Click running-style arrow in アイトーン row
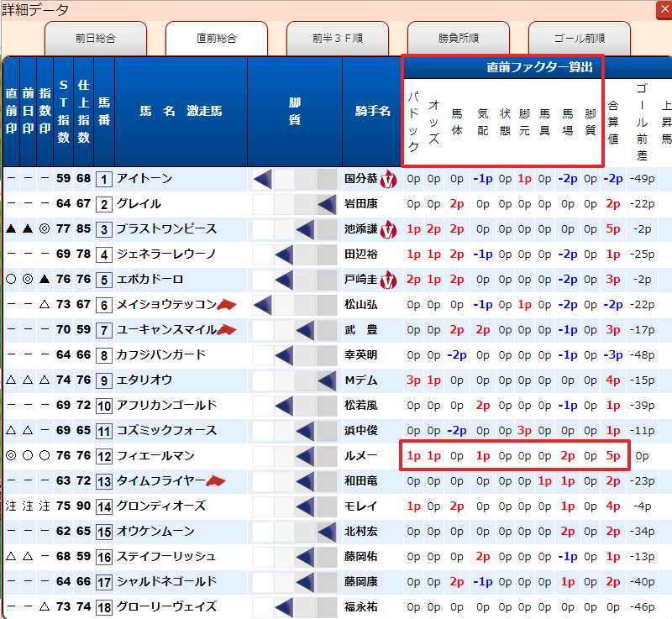The width and height of the screenshot is (672, 619). coord(263,179)
